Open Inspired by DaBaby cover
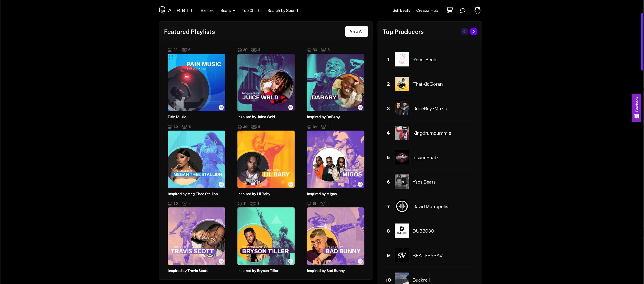 (335, 82)
